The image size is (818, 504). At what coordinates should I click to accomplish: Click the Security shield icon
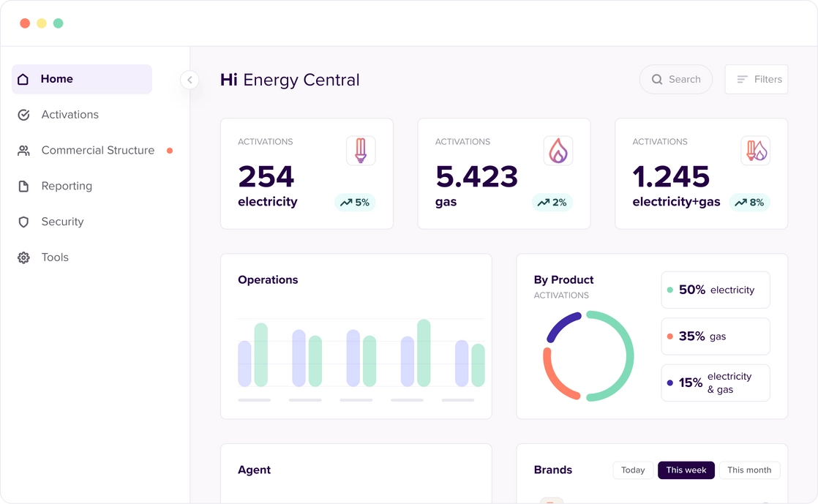tap(23, 222)
